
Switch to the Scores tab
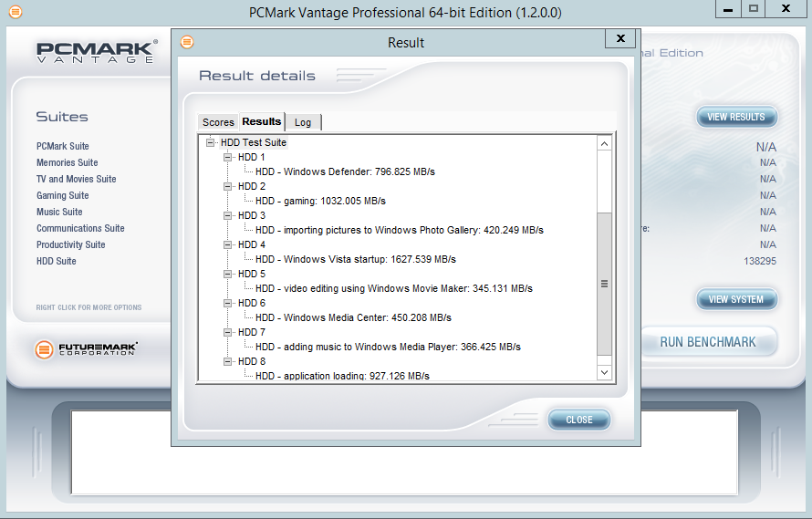(218, 122)
